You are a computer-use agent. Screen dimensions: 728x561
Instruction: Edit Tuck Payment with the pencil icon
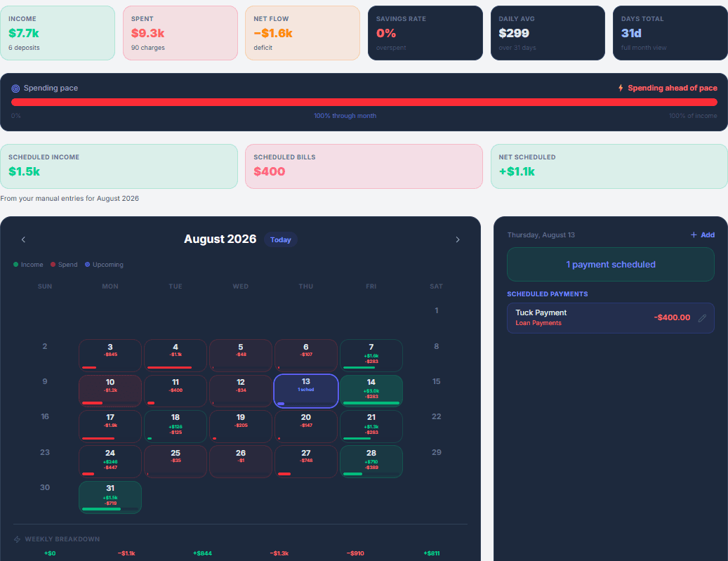pyautogui.click(x=703, y=317)
